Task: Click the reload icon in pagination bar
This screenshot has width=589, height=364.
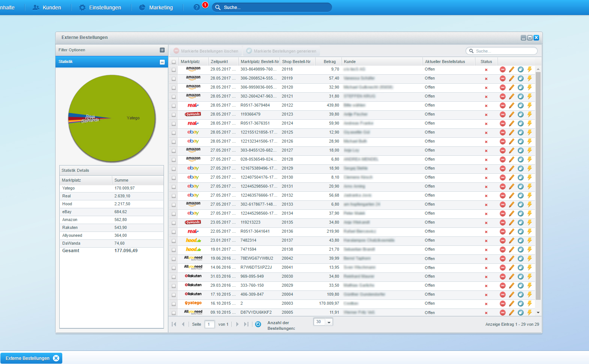Action: point(258,324)
